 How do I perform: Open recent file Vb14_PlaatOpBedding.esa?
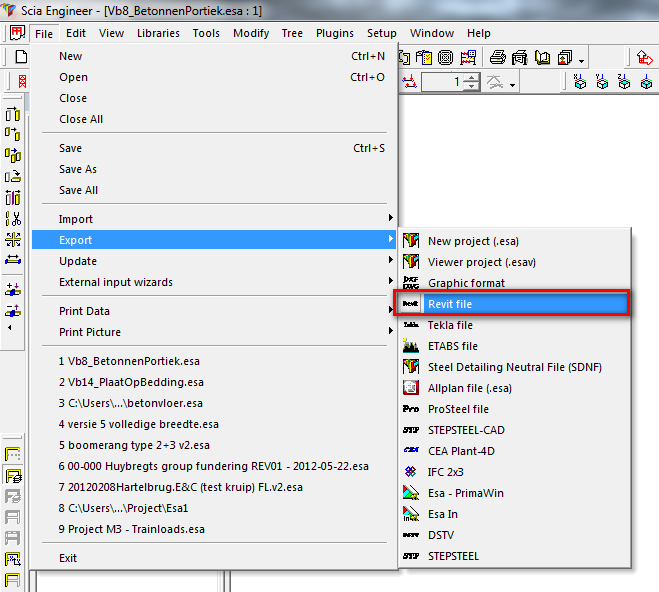131,382
